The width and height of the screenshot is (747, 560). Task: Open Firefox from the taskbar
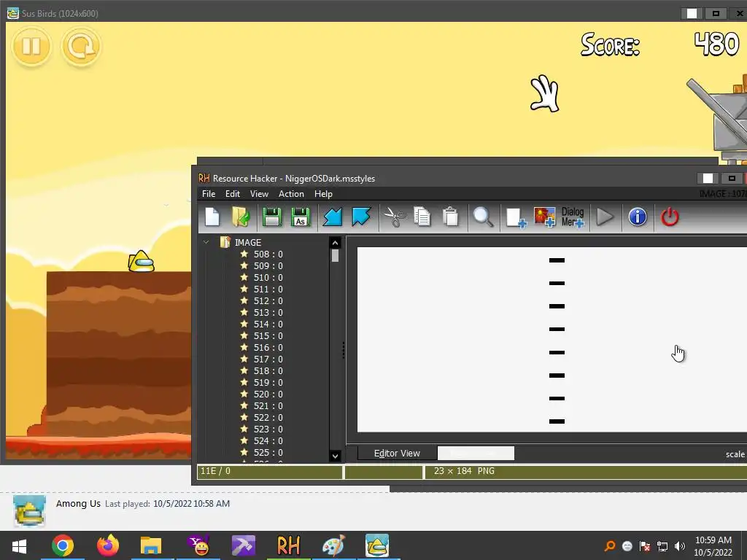[108, 545]
